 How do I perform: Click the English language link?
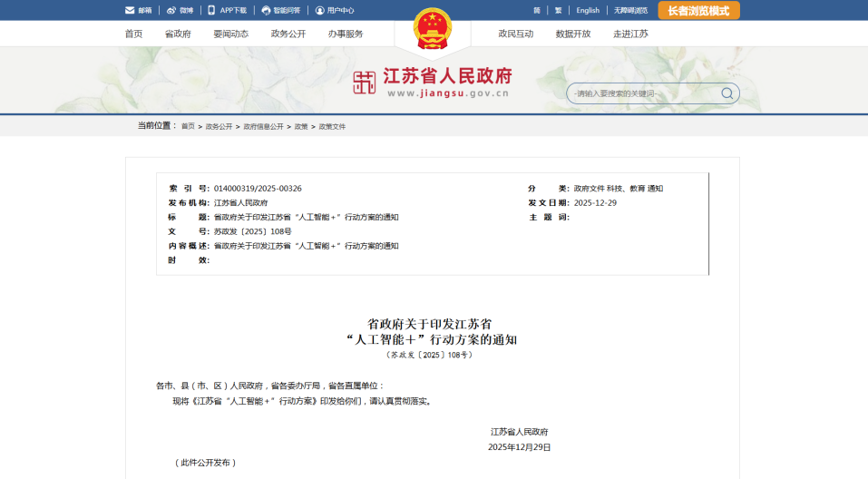pyautogui.click(x=588, y=10)
